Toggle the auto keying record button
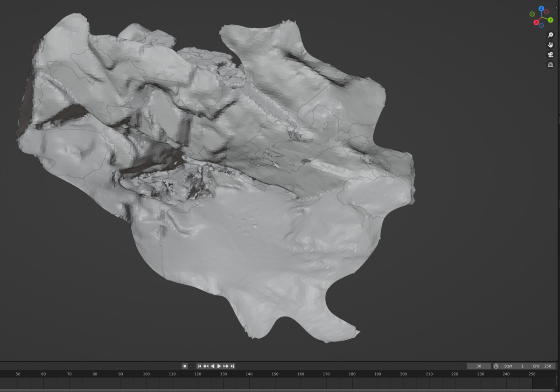 point(185,366)
